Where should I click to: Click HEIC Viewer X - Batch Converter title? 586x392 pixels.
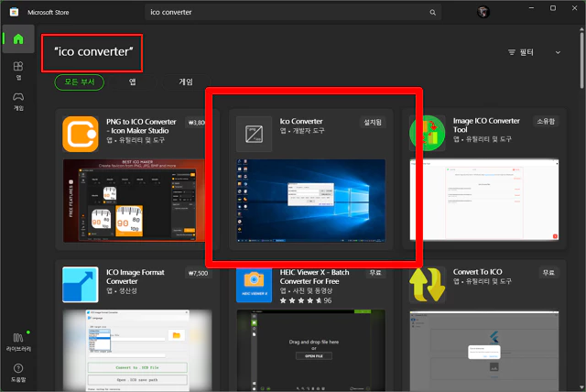pyautogui.click(x=314, y=277)
